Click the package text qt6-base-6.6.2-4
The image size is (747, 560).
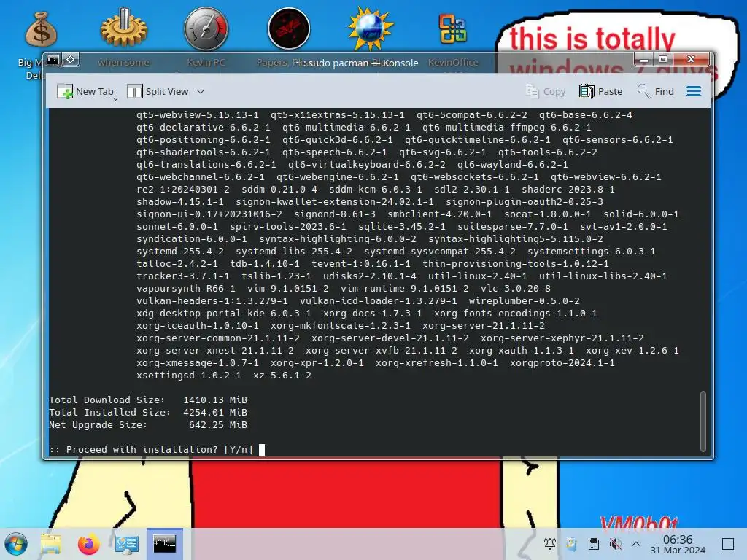[x=586, y=115]
